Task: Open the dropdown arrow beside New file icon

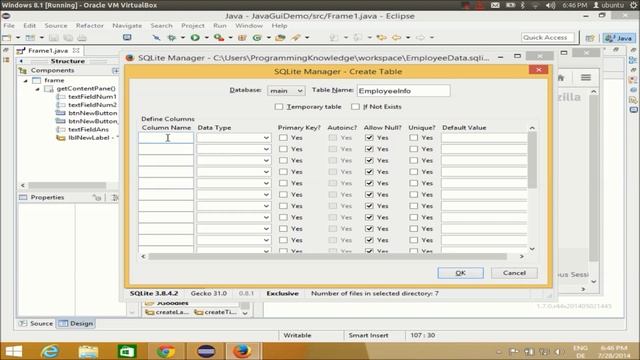Action: pyautogui.click(x=18, y=38)
